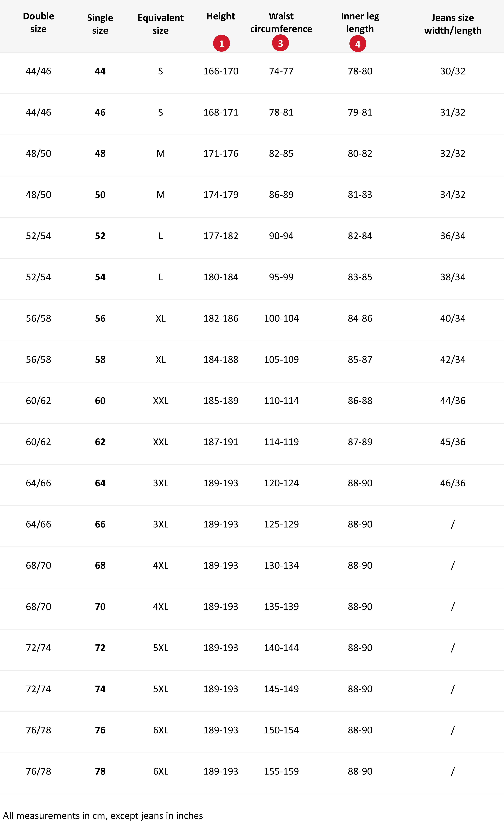
Task: Click the Jeans size width/length header
Action: [x=453, y=24]
